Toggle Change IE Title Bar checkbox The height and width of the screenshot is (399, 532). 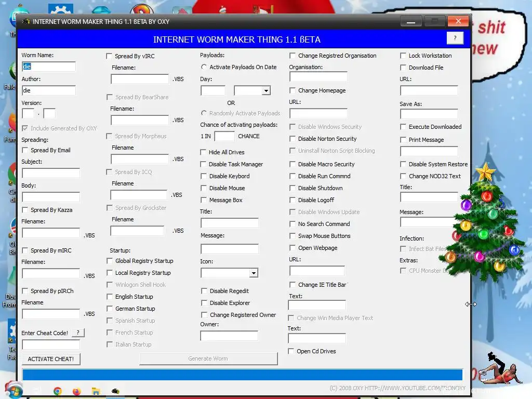292,285
